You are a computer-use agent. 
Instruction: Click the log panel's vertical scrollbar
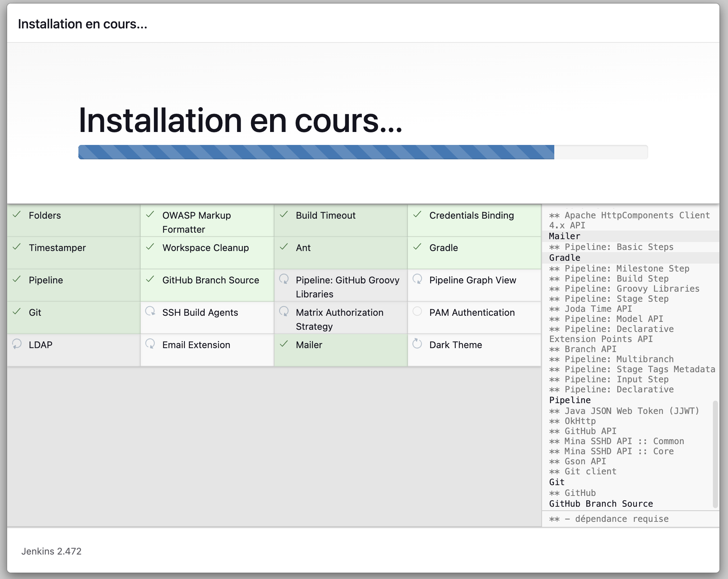click(x=715, y=454)
